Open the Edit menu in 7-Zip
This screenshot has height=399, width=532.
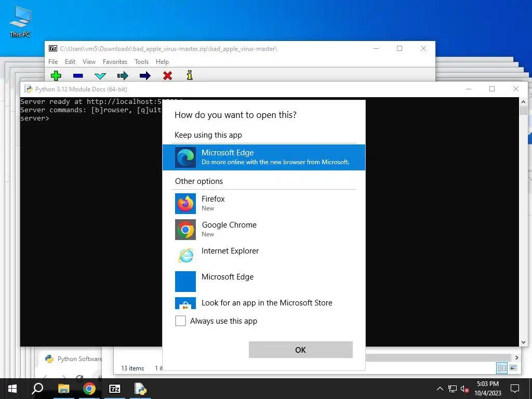[x=70, y=62]
